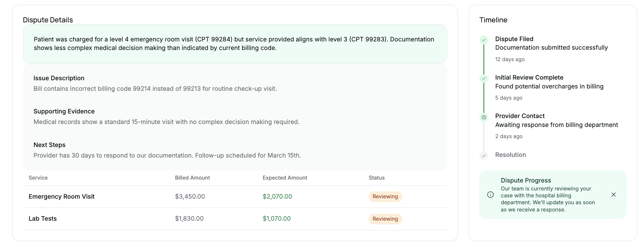This screenshot has height=248, width=644.
Task: Select the Lab Tests row label
Action: 43,219
